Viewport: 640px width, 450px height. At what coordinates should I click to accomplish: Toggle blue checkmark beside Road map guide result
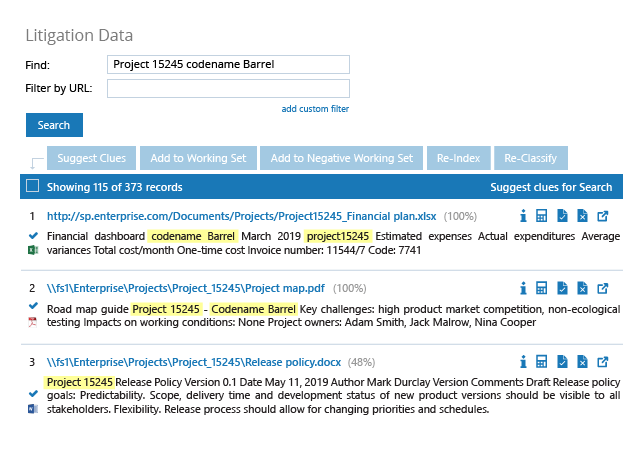33,305
